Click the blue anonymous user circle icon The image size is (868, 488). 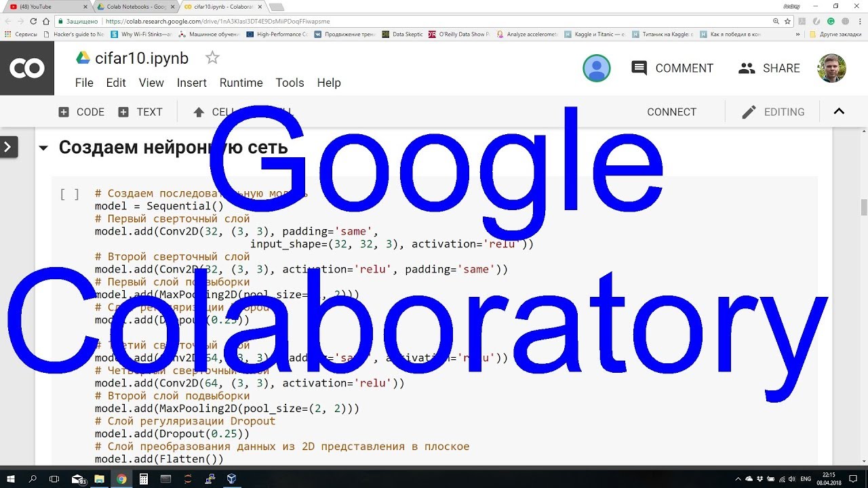pos(597,68)
